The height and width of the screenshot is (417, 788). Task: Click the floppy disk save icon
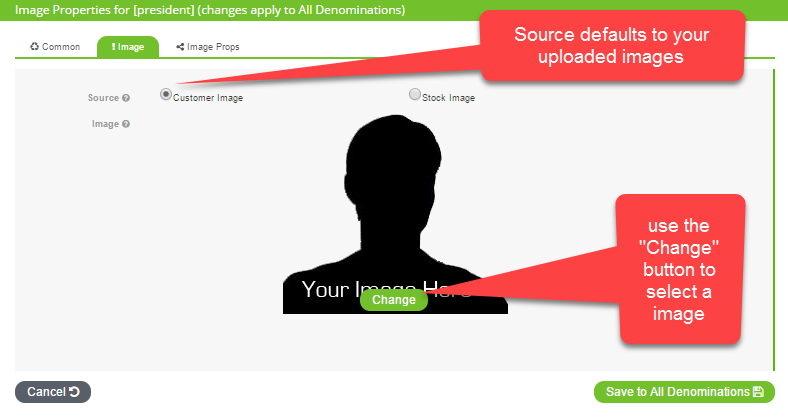(758, 392)
